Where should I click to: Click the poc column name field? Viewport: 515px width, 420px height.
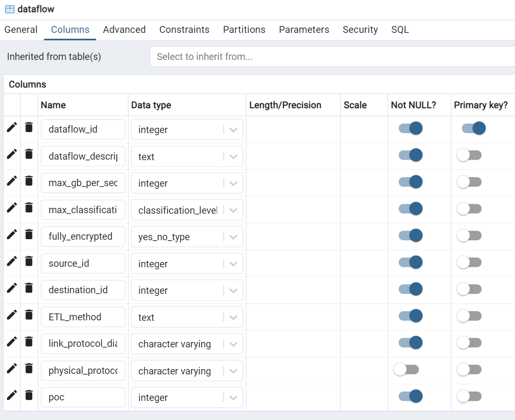coord(83,397)
